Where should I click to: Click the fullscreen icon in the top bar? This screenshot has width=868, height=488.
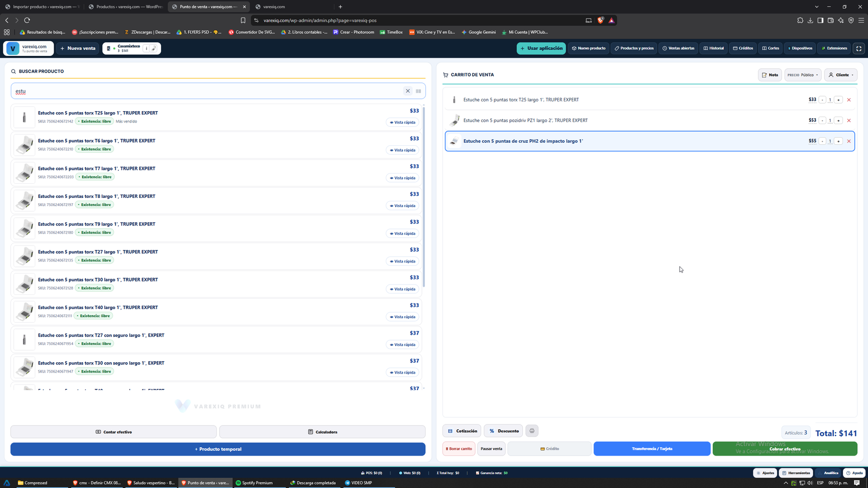click(x=859, y=48)
